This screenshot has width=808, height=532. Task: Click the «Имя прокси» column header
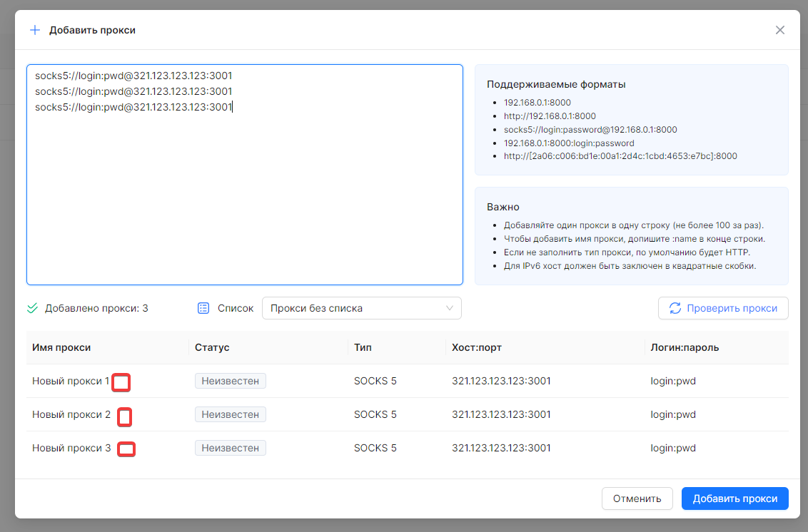[61, 347]
